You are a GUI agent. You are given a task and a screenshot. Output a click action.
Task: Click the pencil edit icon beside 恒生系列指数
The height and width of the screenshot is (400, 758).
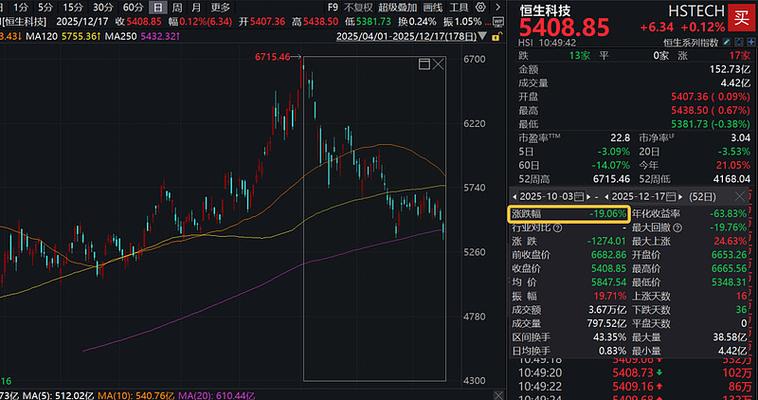[x=727, y=43]
